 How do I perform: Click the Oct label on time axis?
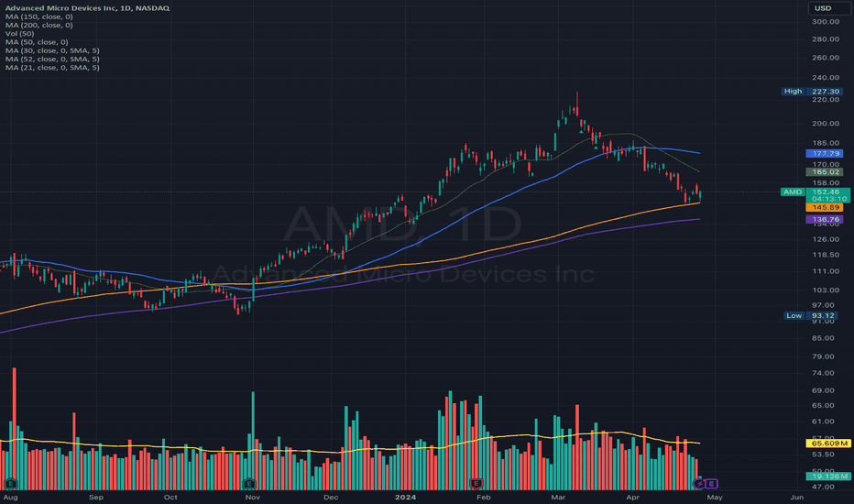[170, 497]
